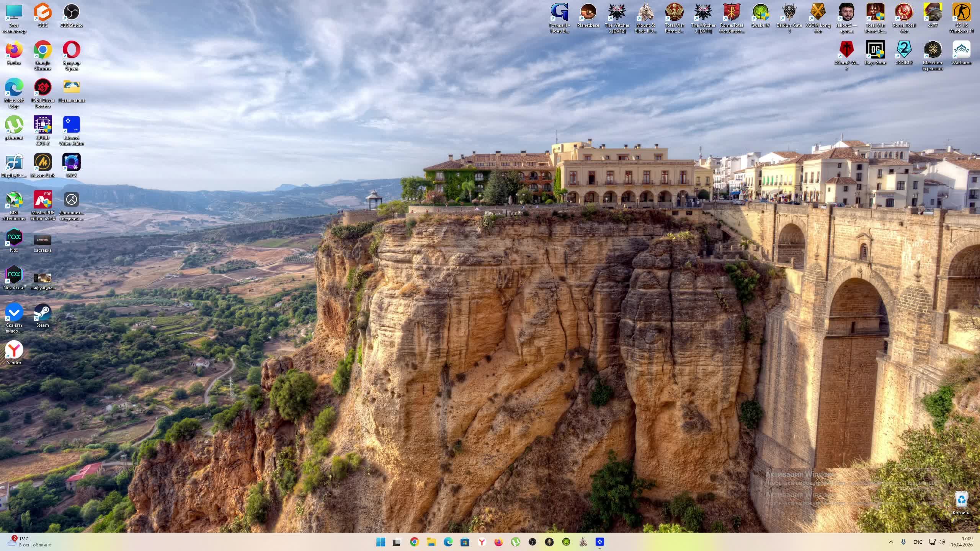Open the Baldurs Gate 3 shortcut

point(789,13)
